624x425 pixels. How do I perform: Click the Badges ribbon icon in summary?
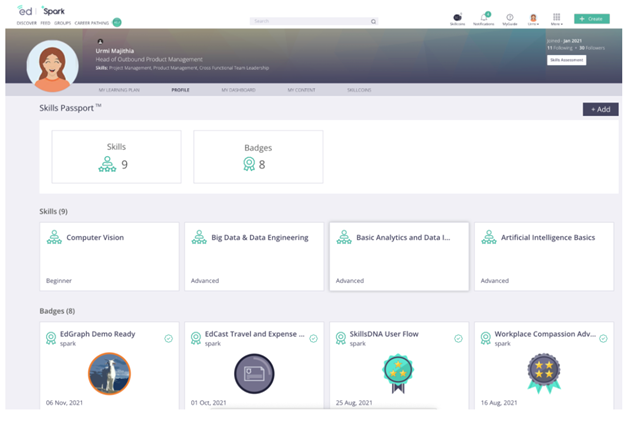(247, 165)
